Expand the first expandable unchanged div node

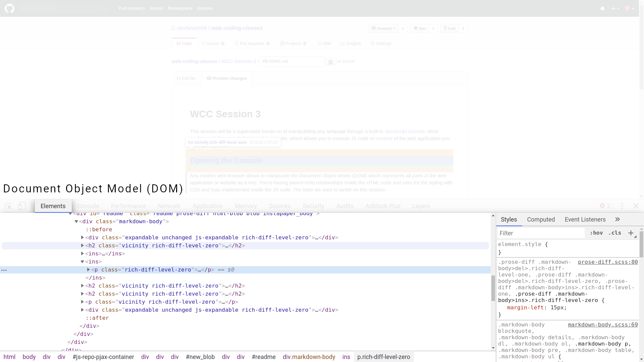[x=82, y=238]
